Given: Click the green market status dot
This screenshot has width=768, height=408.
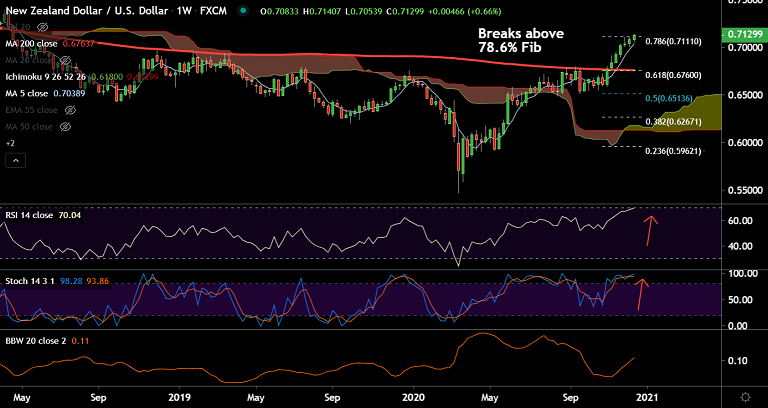Looking at the screenshot, I should point(242,10).
